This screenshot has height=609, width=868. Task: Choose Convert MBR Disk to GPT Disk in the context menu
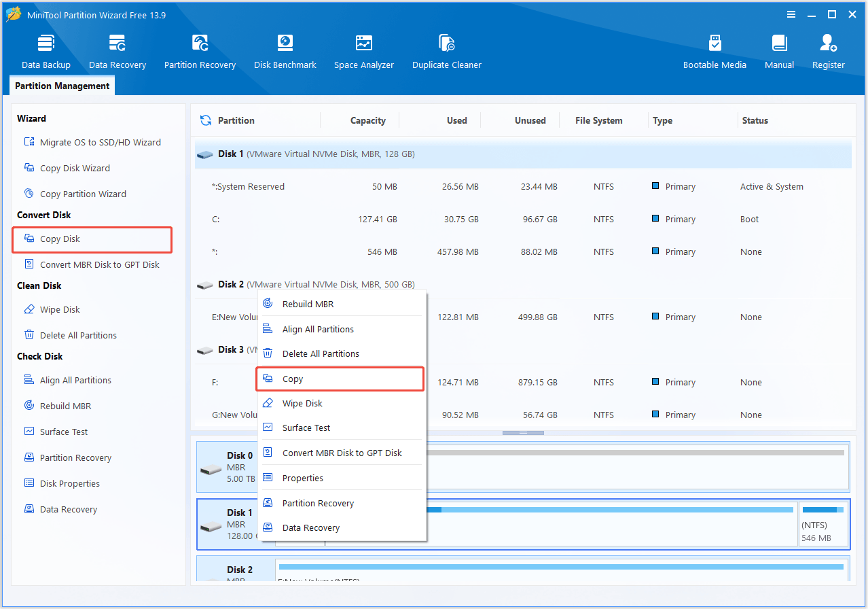click(x=342, y=453)
